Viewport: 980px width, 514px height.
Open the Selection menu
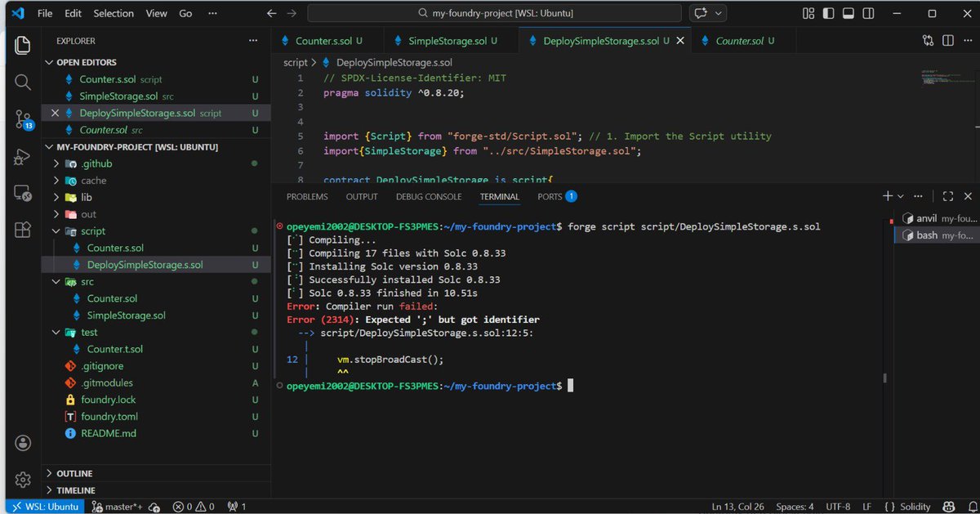(114, 13)
